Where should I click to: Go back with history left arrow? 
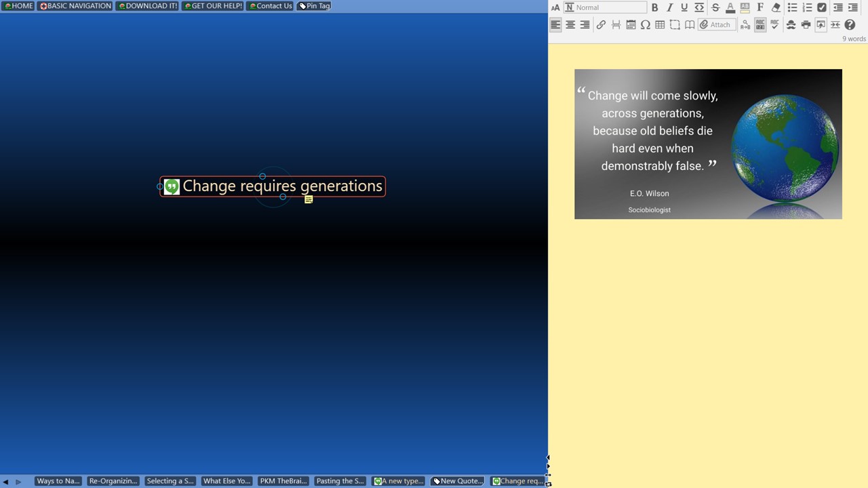coord(6,481)
